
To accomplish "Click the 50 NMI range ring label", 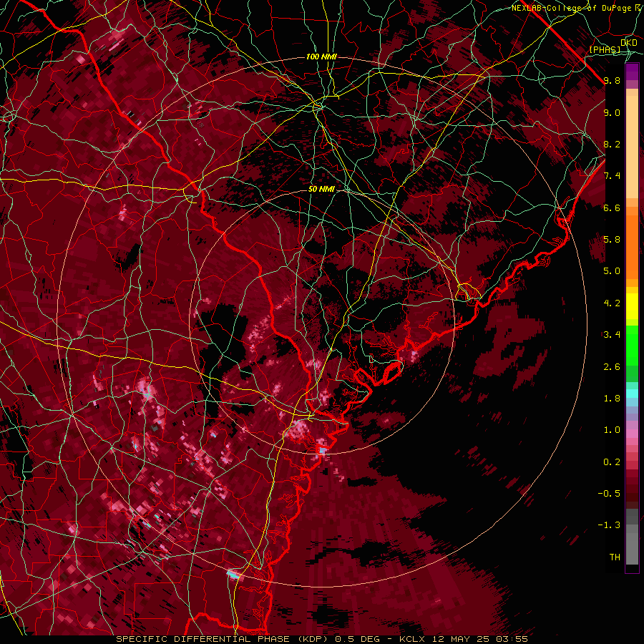I will tap(321, 190).
